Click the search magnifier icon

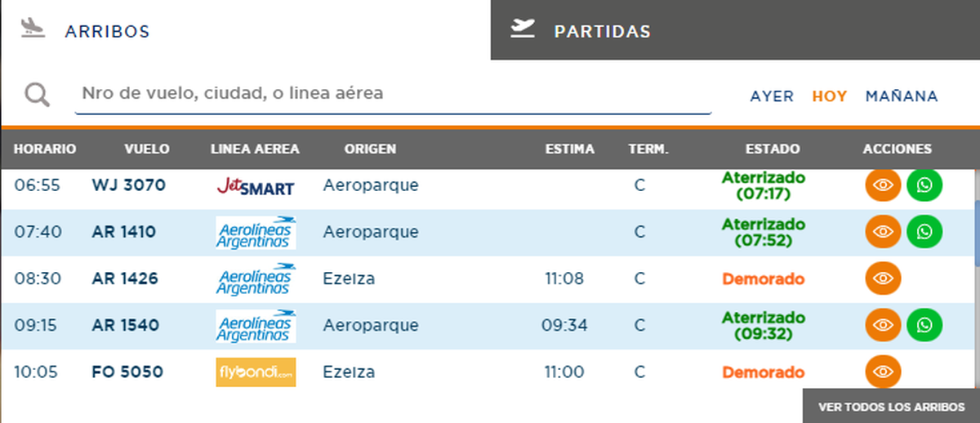tap(37, 95)
